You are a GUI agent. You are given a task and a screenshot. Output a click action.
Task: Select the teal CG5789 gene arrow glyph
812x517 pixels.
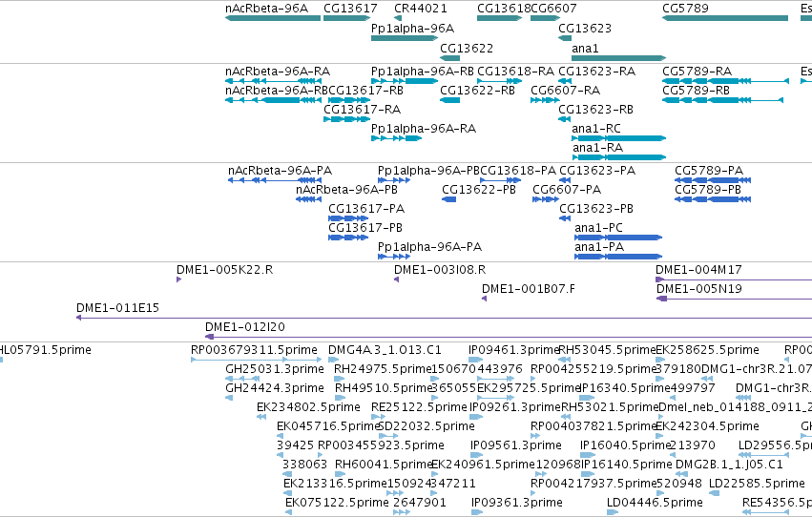coord(725,18)
